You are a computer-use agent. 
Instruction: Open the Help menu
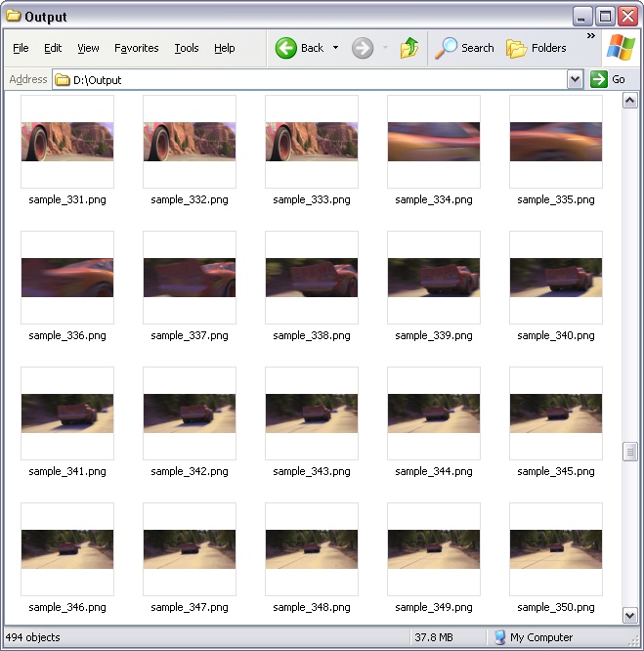[225, 48]
